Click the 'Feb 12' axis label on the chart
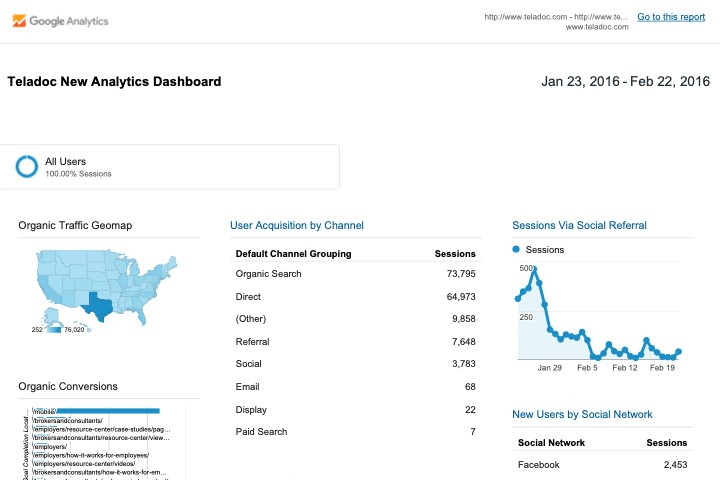The width and height of the screenshot is (720, 480). (x=624, y=368)
